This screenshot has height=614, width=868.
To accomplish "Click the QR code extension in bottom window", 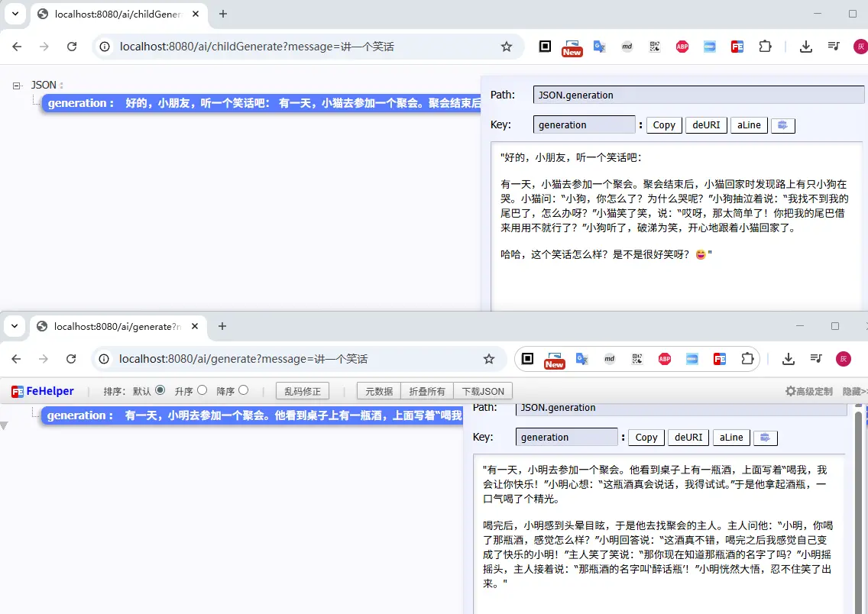I will click(636, 359).
